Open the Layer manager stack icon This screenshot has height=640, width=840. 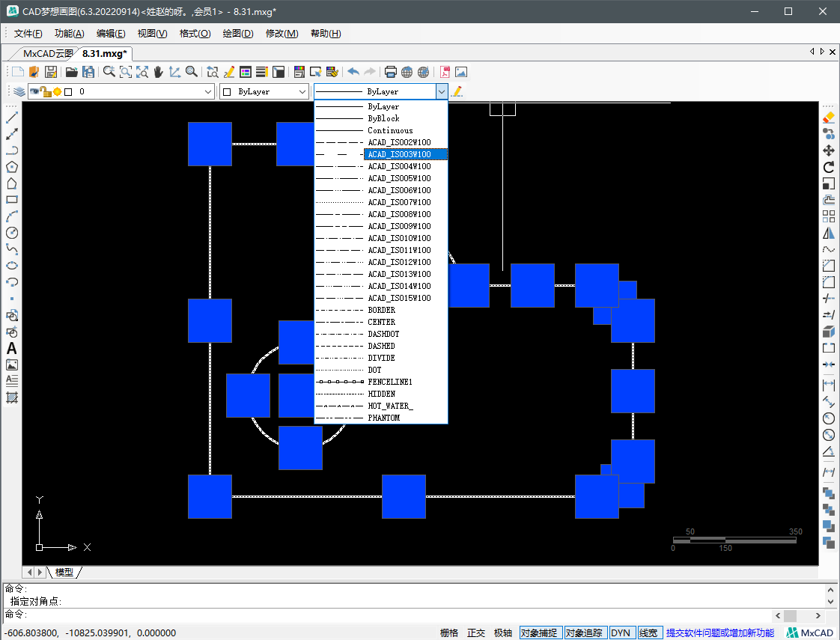pos(19,91)
